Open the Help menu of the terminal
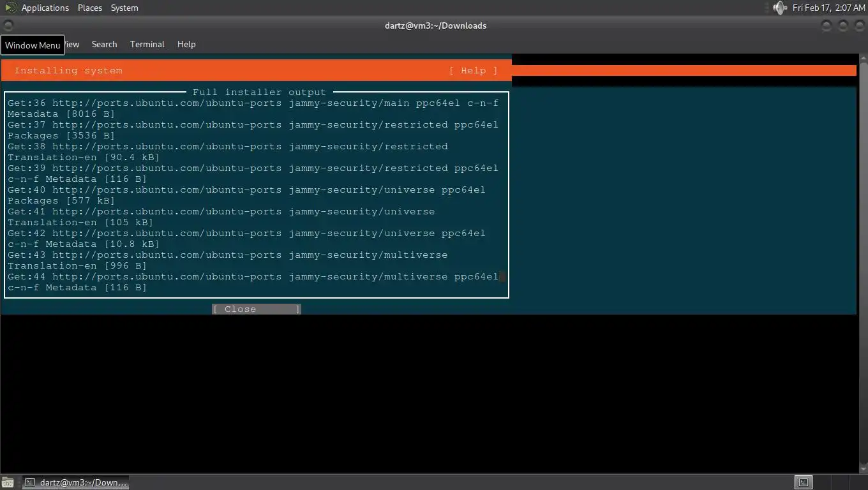Screen dimensions: 868x490 [x=186, y=44]
